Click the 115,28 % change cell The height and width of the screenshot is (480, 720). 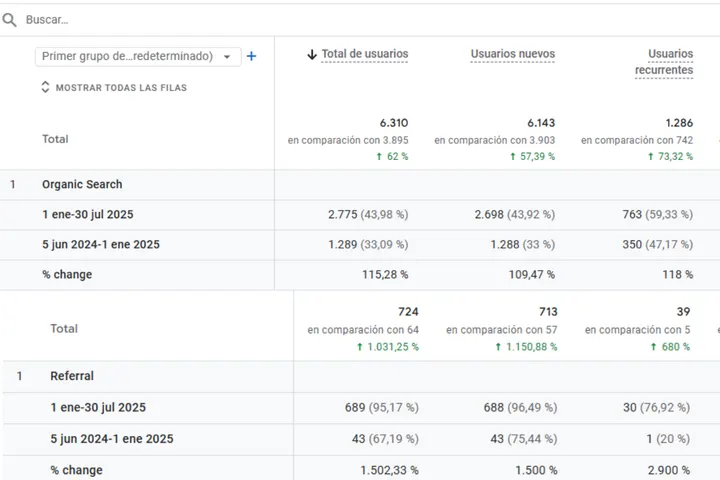pyautogui.click(x=385, y=275)
